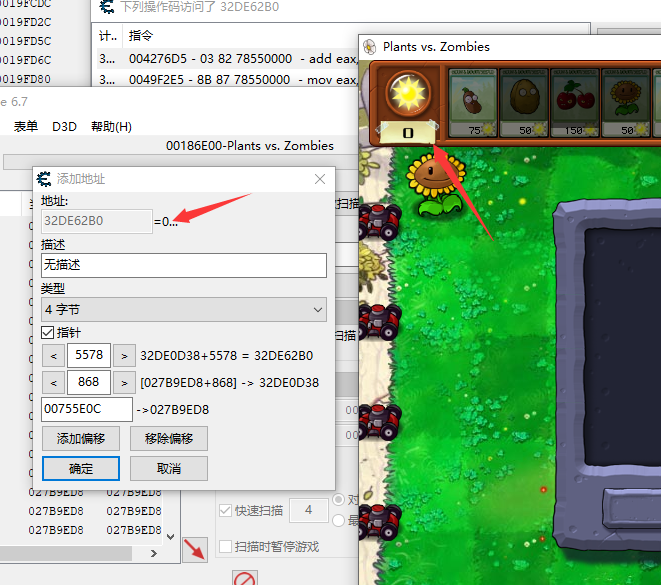Click the disabled address field 32DE62B0
Screen dimensions: 661x585
pyautogui.click(x=97, y=221)
